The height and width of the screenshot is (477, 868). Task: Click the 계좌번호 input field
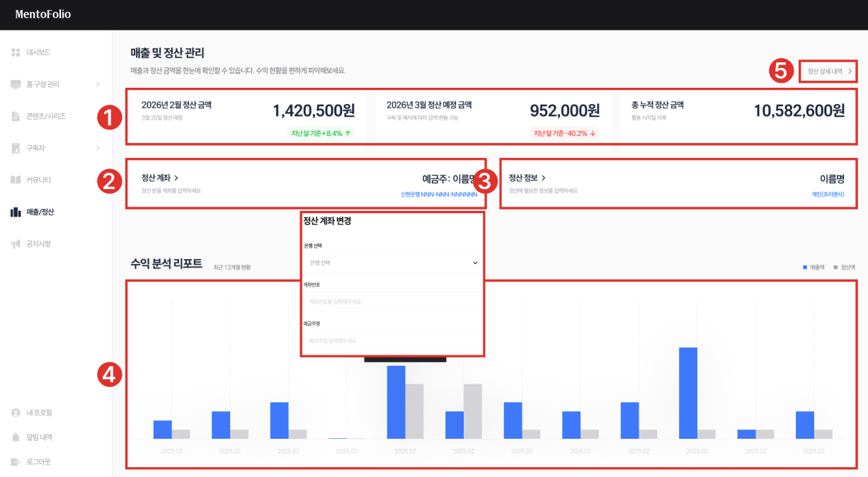(x=392, y=301)
